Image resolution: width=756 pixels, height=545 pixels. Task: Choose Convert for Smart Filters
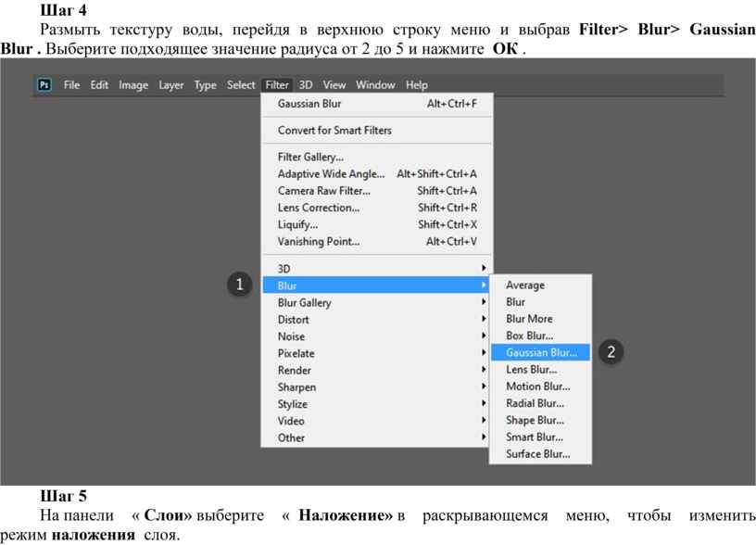pyautogui.click(x=377, y=130)
